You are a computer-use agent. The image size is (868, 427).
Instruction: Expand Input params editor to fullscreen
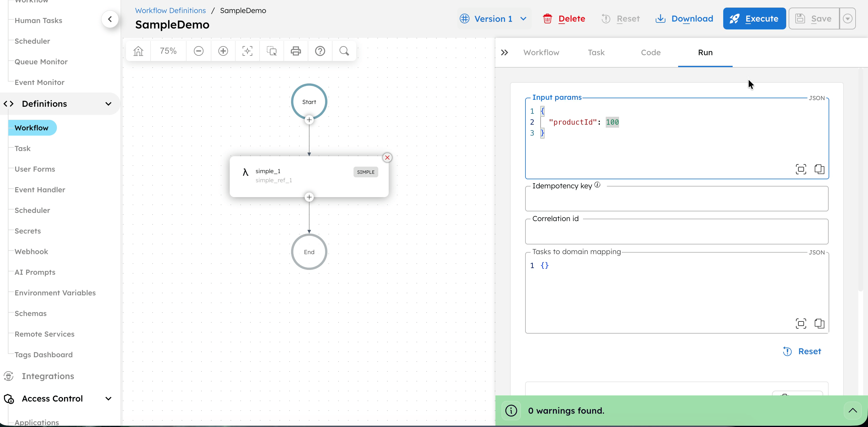click(800, 169)
